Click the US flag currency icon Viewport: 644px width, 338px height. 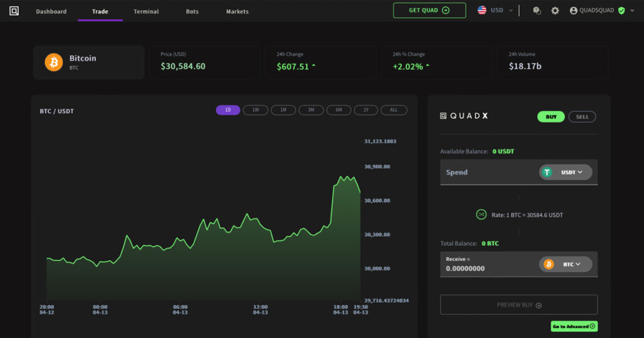click(482, 10)
